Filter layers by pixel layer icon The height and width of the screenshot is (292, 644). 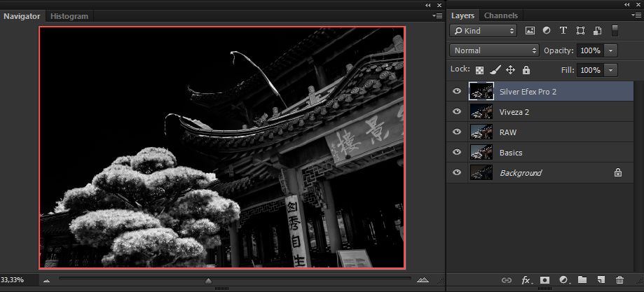point(530,30)
